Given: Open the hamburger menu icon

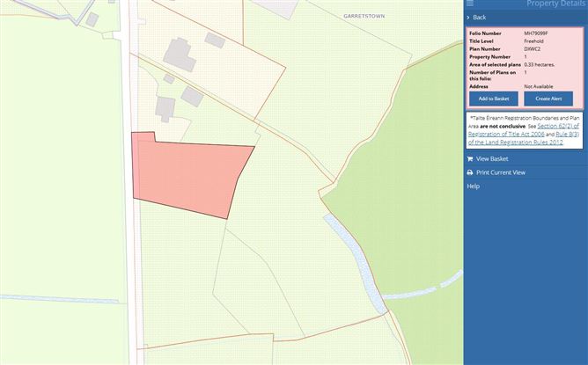Looking at the screenshot, I should (x=470, y=4).
